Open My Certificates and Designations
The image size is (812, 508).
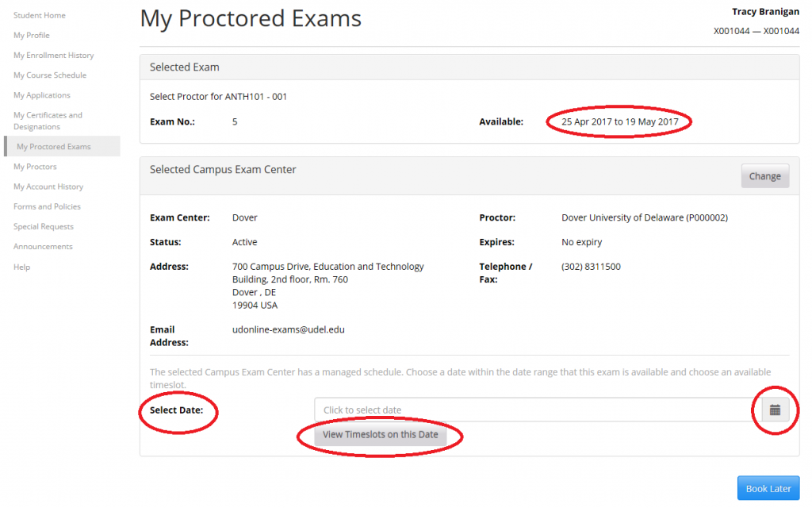coord(48,121)
